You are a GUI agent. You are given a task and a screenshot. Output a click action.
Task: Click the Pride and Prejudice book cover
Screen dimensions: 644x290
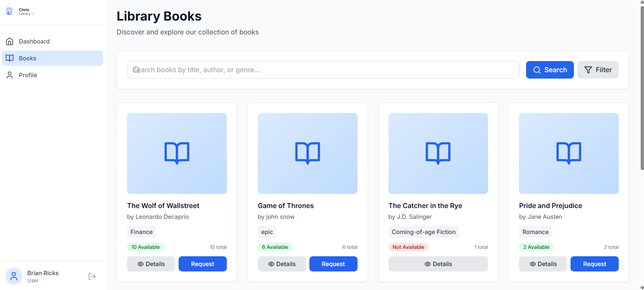[x=569, y=153]
